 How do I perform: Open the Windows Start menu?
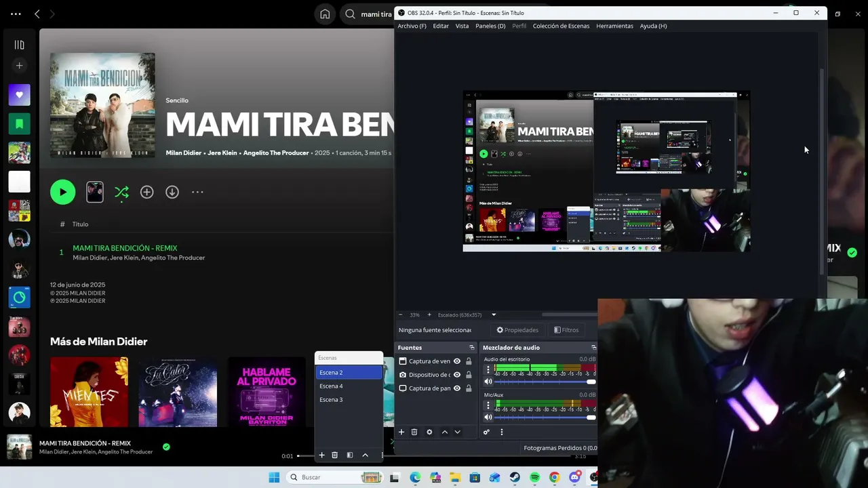click(274, 477)
